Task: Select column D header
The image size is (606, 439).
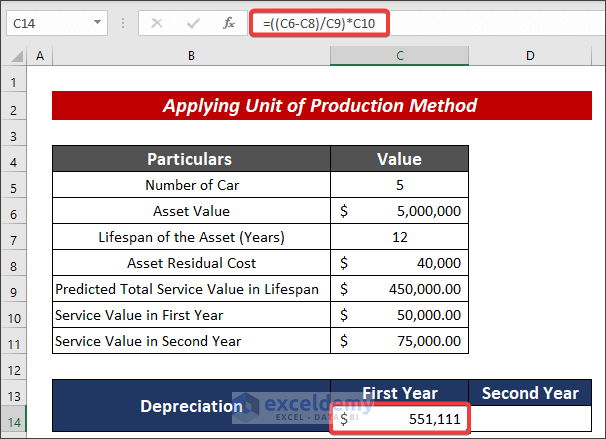Action: (x=530, y=56)
